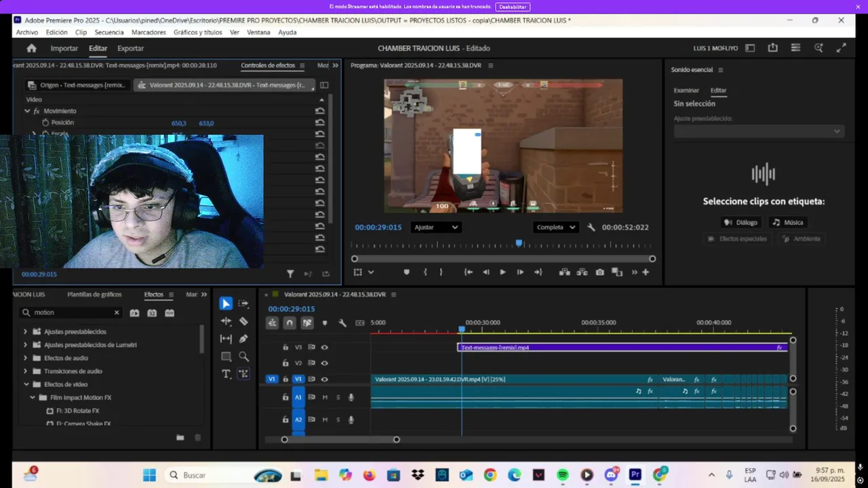The height and width of the screenshot is (488, 868).
Task: Open the Ajustar zoom level dropdown
Action: [x=435, y=228]
